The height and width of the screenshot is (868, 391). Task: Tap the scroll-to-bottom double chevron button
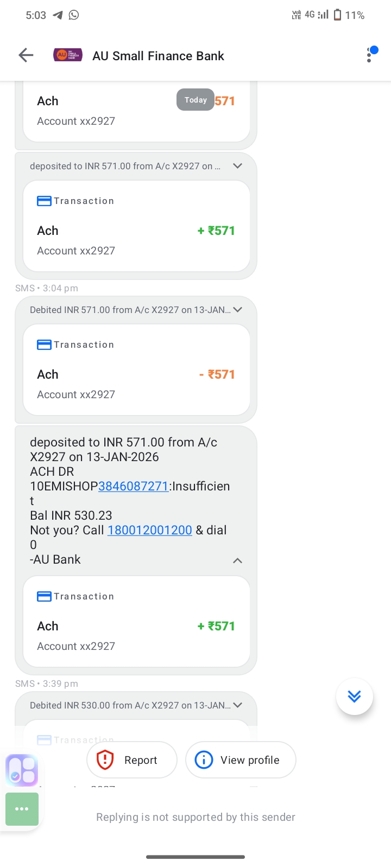point(354,697)
